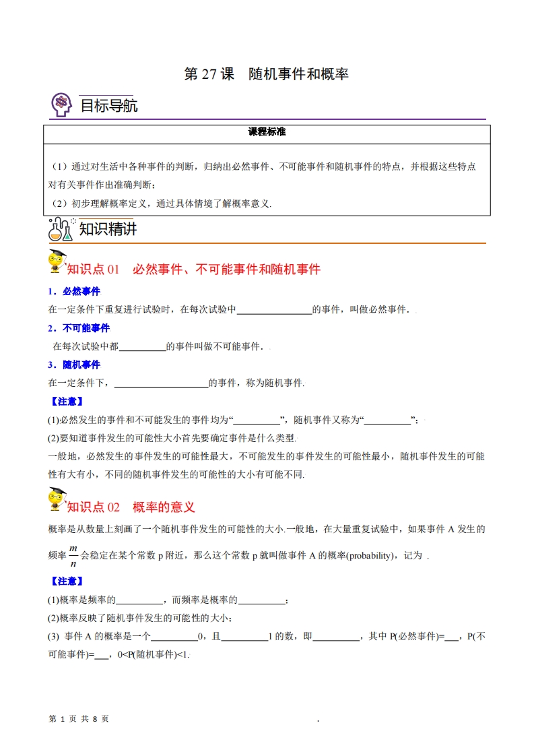Place cursor in the 不可能事件 definition blank
Viewport: 534px width, 756px height.
(142, 346)
